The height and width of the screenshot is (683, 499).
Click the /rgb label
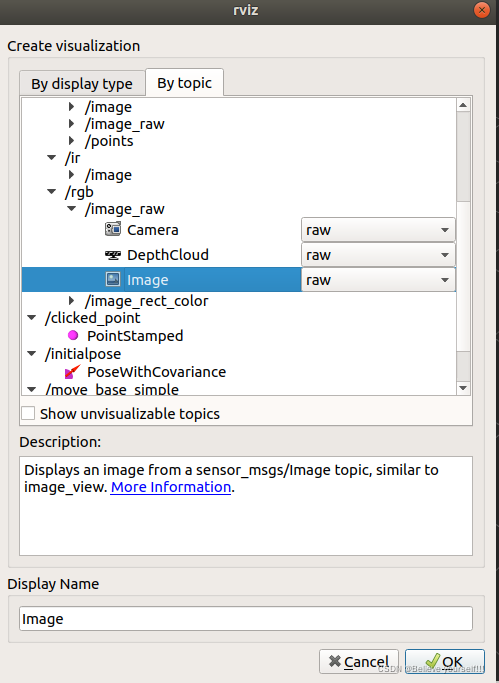click(x=79, y=192)
